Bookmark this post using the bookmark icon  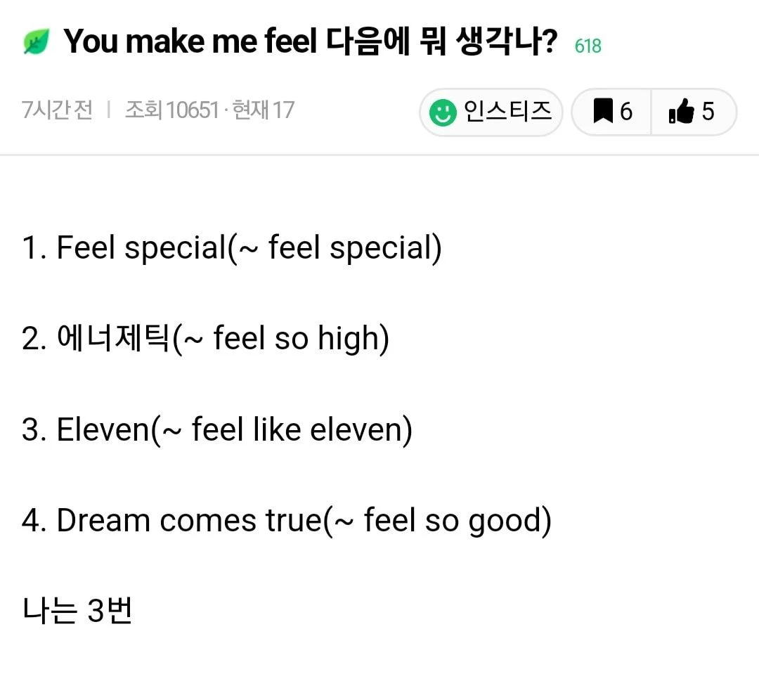(x=602, y=112)
